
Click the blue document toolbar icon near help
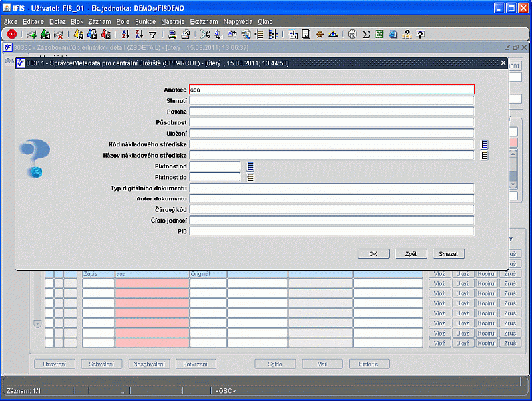393,34
